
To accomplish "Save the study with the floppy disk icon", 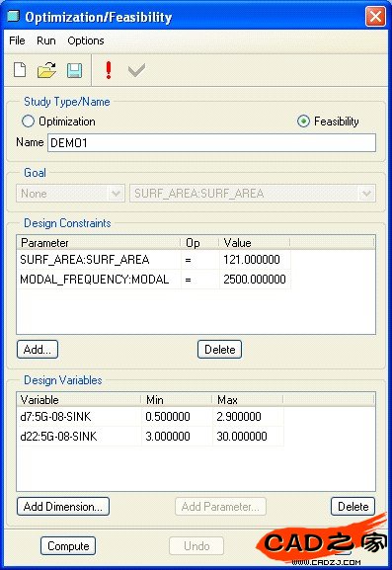I will click(x=74, y=70).
